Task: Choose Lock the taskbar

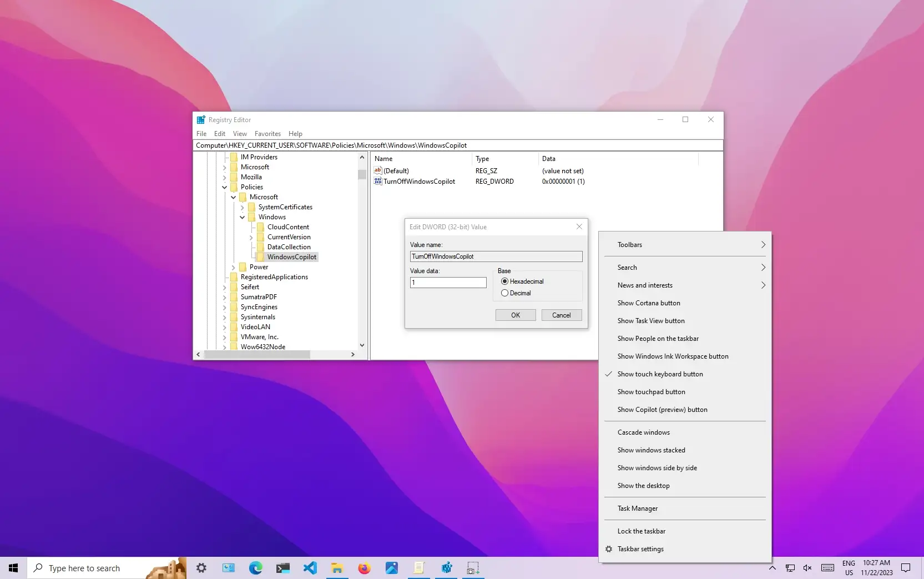Action: 685,531
